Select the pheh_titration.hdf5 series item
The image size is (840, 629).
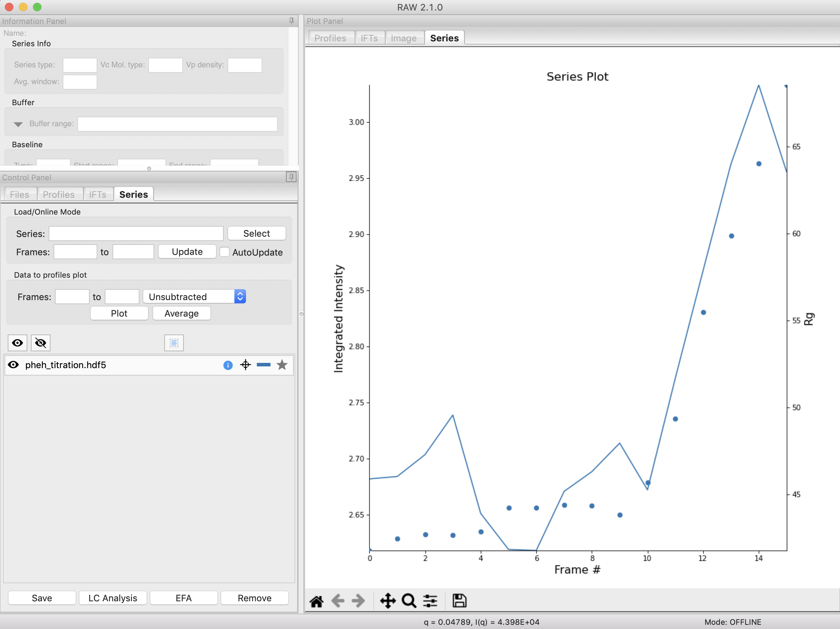(x=149, y=365)
